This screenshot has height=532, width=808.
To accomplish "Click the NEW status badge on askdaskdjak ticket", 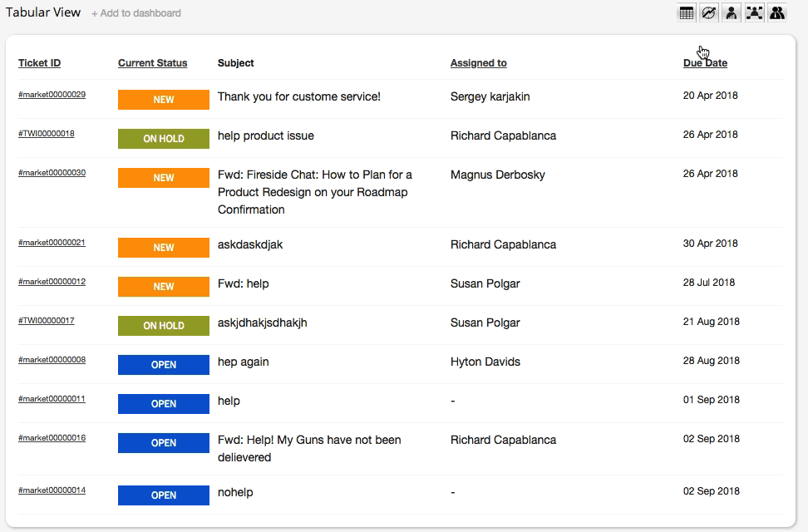I will tap(163, 247).
